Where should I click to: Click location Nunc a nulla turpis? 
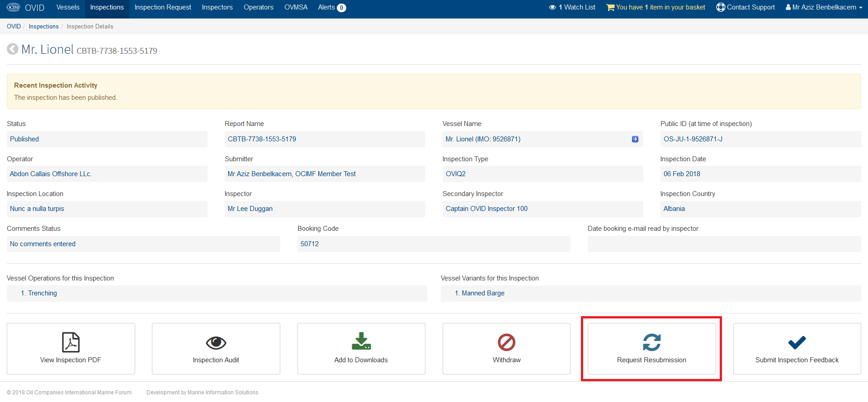[107, 209]
